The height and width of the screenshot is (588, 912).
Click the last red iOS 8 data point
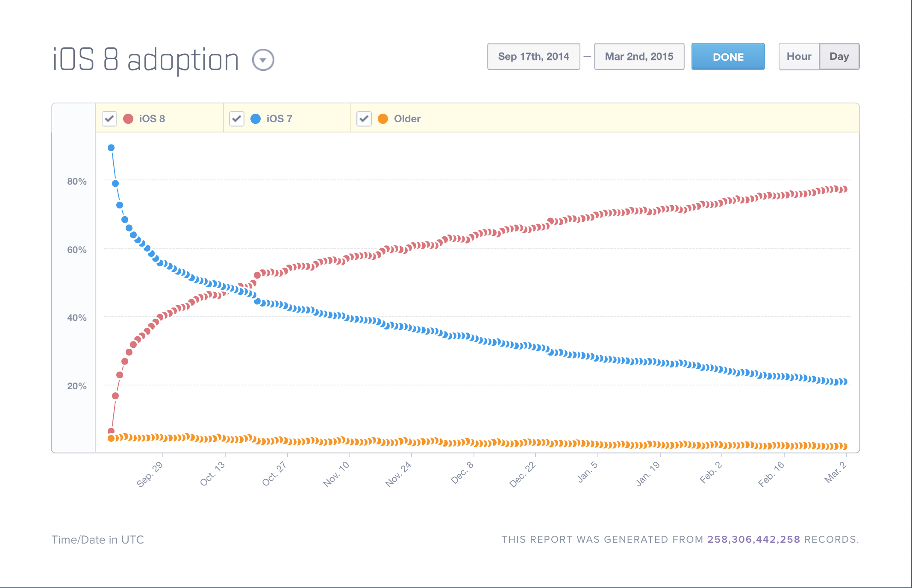(844, 189)
